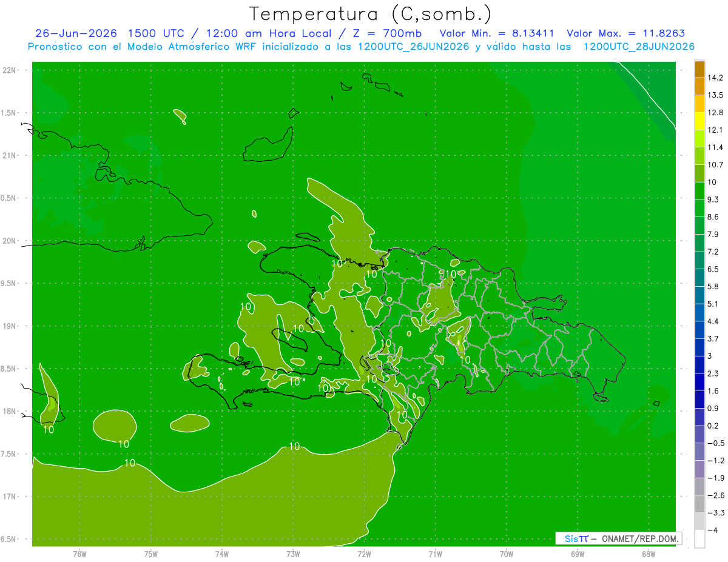Click the "0.9" colorbar scale value

[713, 408]
